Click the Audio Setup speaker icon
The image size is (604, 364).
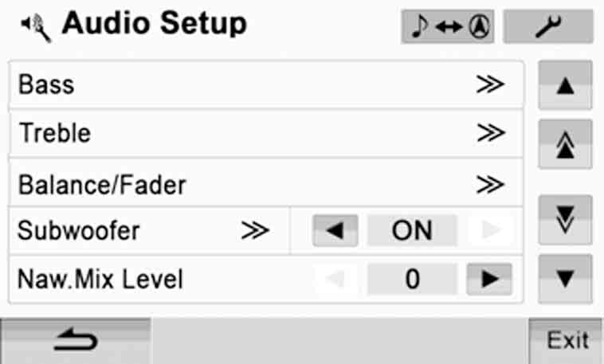36,28
